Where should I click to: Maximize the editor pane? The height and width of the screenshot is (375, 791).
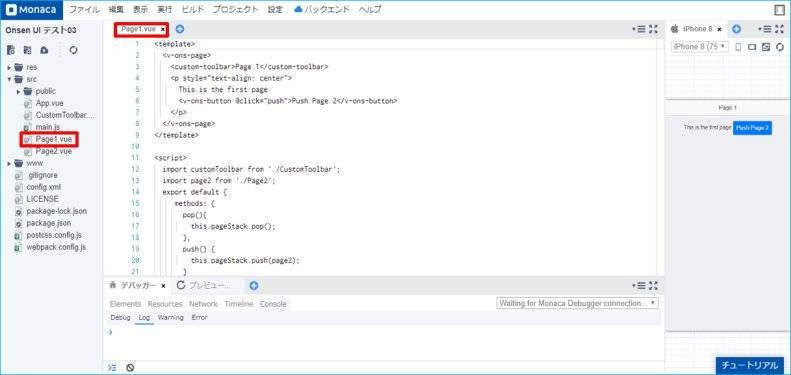[653, 29]
